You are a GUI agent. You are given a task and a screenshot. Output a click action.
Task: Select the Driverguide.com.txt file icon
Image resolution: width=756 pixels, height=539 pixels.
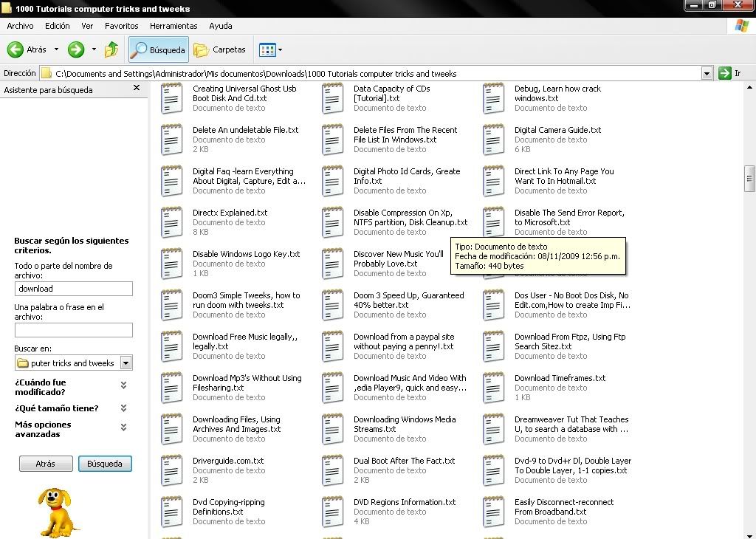(x=172, y=470)
